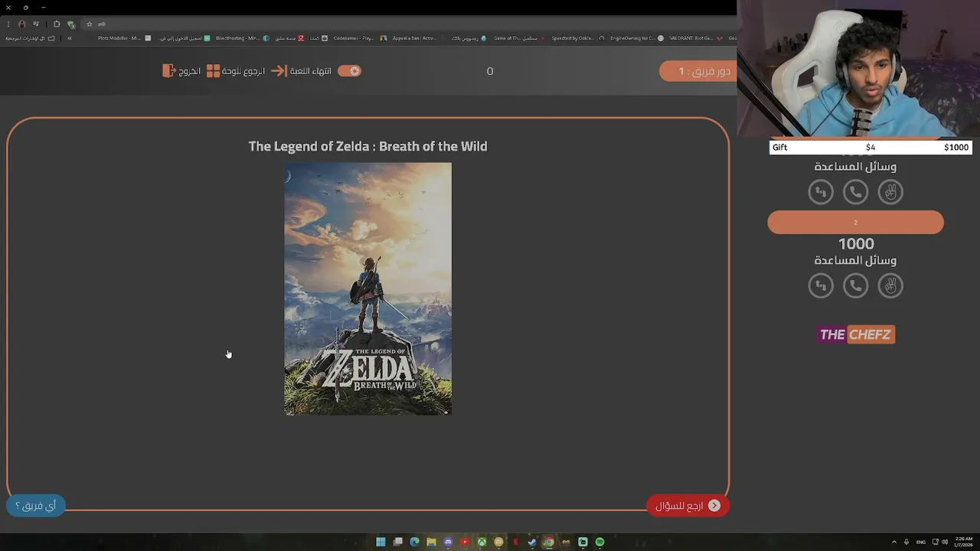Open the Codenames bookmark
Screen dimensions: 980x551
coord(360,38)
